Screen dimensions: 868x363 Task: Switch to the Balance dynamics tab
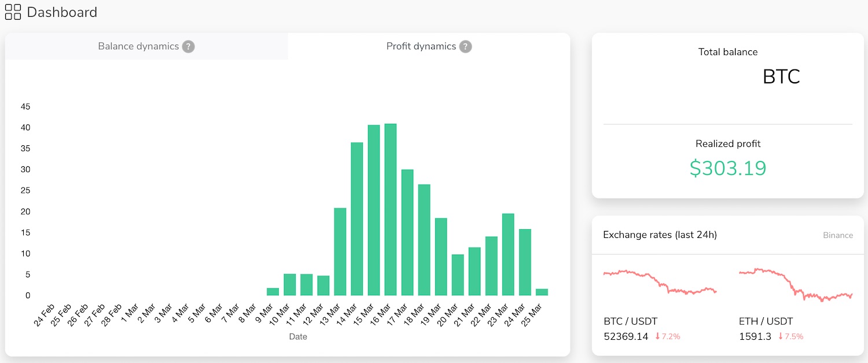(x=138, y=46)
